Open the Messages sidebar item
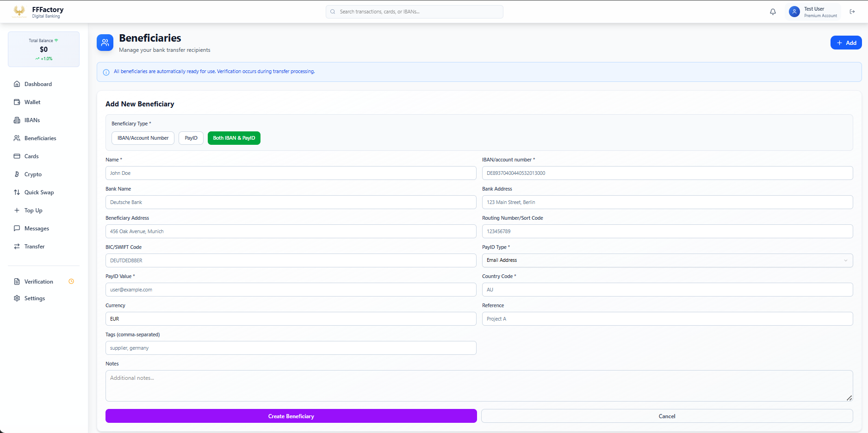 (x=37, y=229)
